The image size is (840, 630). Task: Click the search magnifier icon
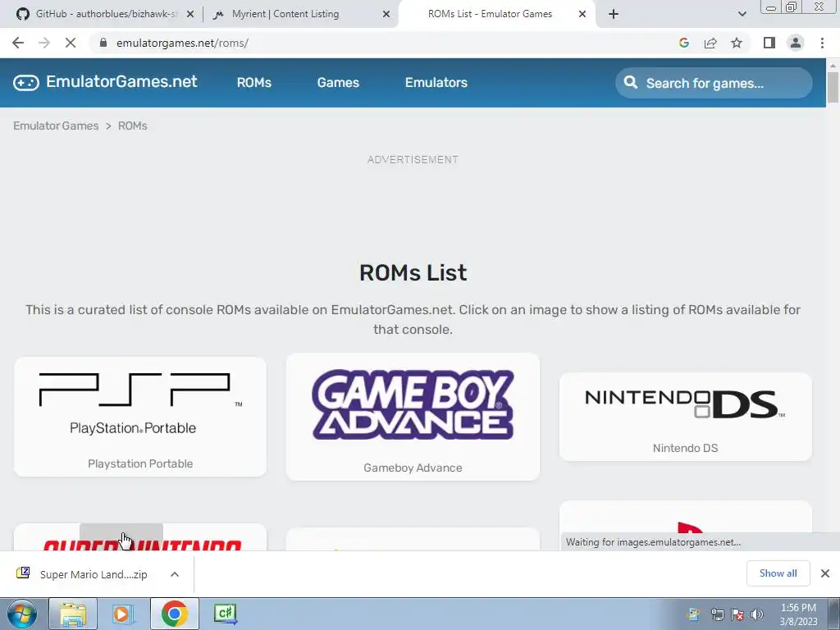631,83
